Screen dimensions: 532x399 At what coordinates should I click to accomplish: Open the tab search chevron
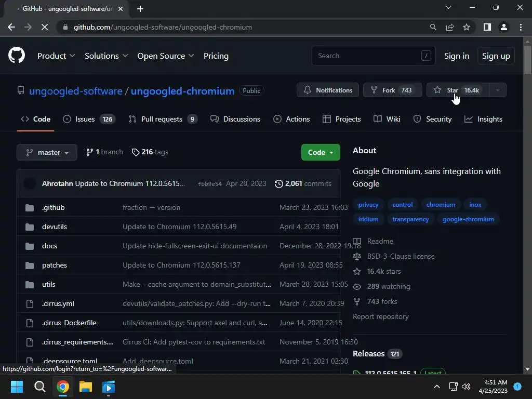click(x=448, y=7)
